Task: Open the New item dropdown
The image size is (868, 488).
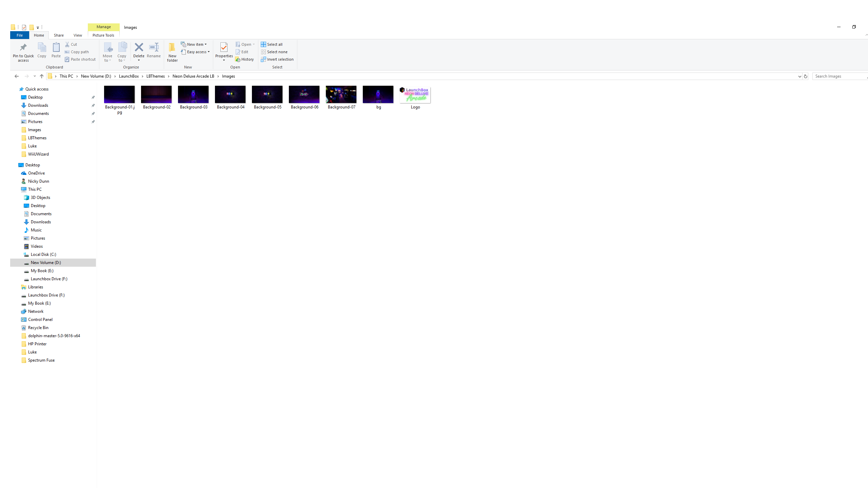Action: pyautogui.click(x=194, y=44)
